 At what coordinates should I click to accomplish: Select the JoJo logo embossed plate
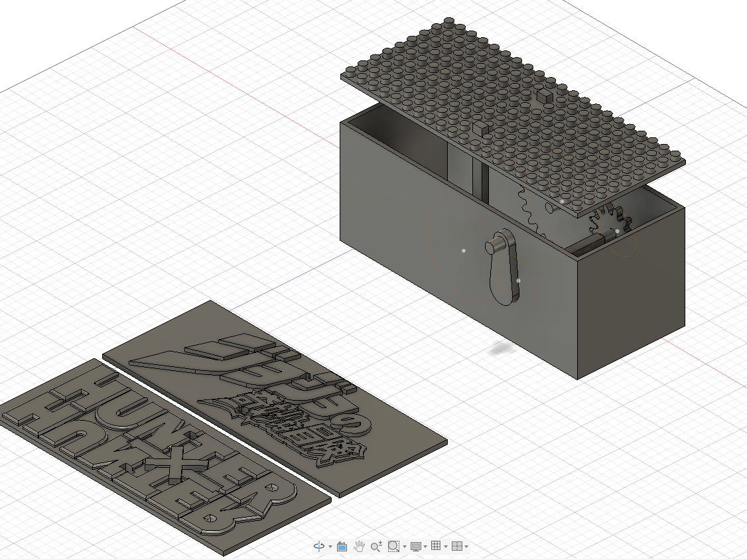[275, 398]
